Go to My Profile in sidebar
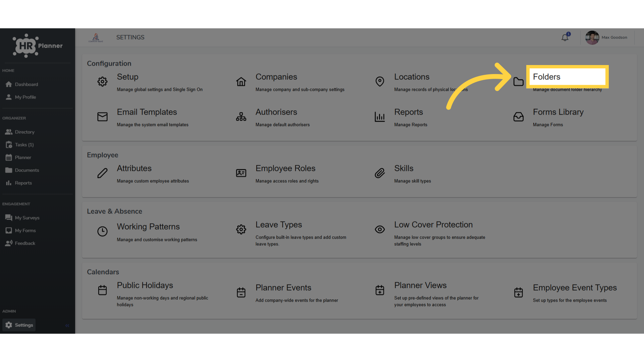This screenshot has height=362, width=644. (20, 97)
